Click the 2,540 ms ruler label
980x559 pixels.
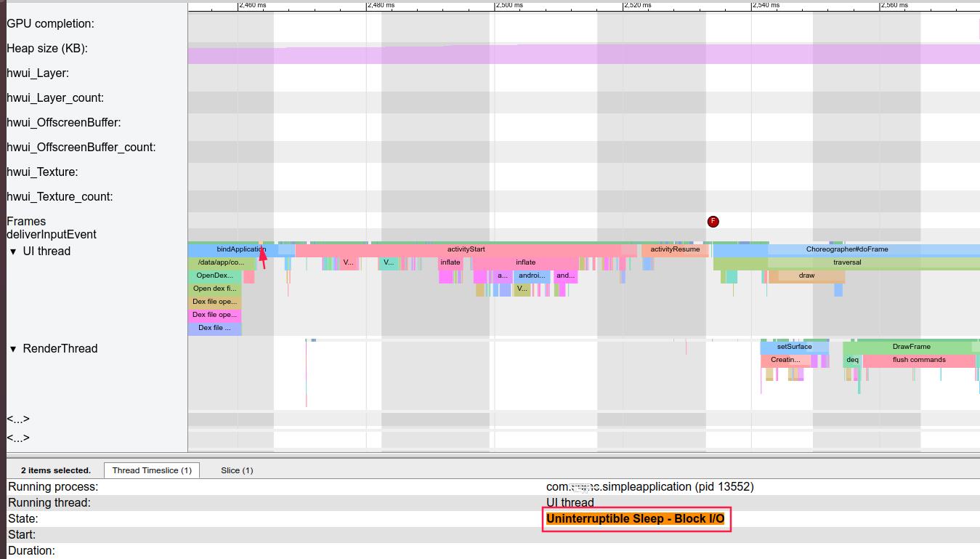click(766, 5)
